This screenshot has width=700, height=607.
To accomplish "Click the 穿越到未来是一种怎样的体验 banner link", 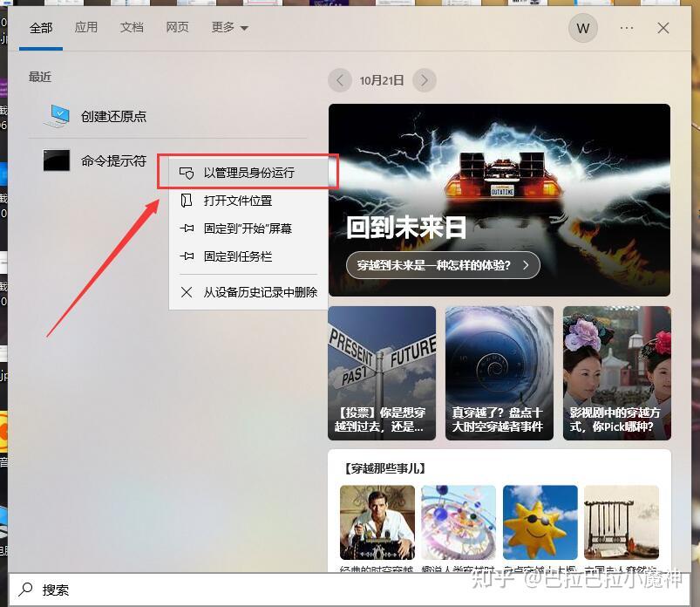I will [x=442, y=264].
